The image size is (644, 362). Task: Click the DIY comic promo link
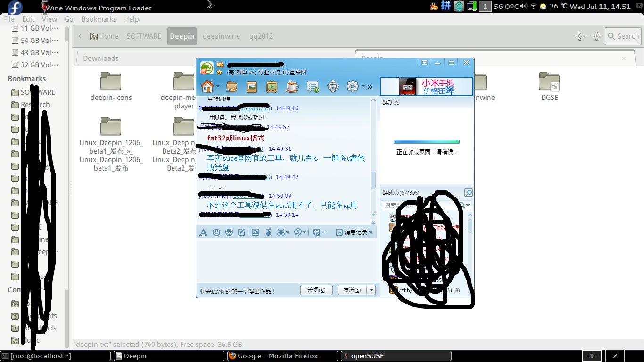coord(238,292)
